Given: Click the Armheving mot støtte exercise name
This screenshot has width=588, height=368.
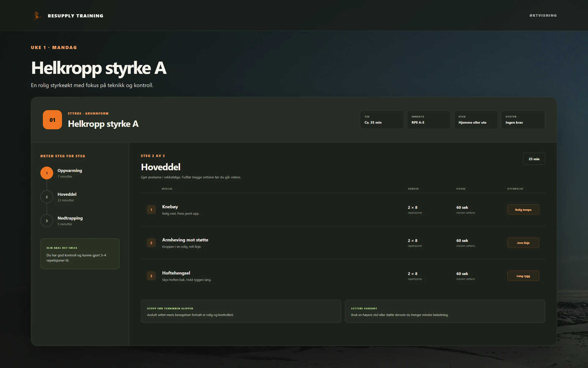Looking at the screenshot, I should tap(185, 240).
